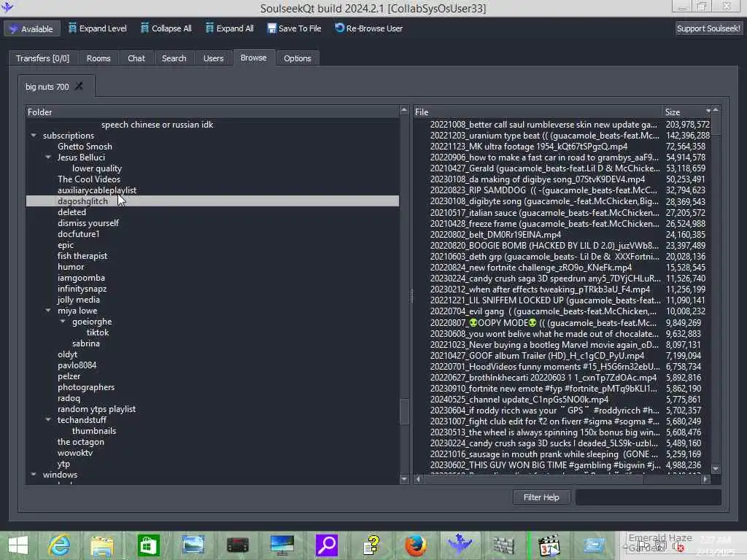
Task: Click file list horizontal scroll left arrow
Action: tap(418, 480)
